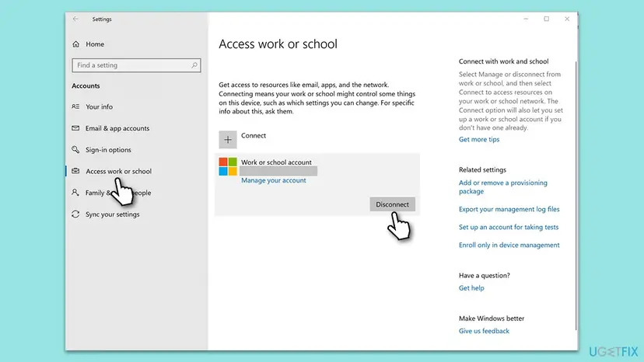Open Set up an account for taking tests

[x=509, y=227]
